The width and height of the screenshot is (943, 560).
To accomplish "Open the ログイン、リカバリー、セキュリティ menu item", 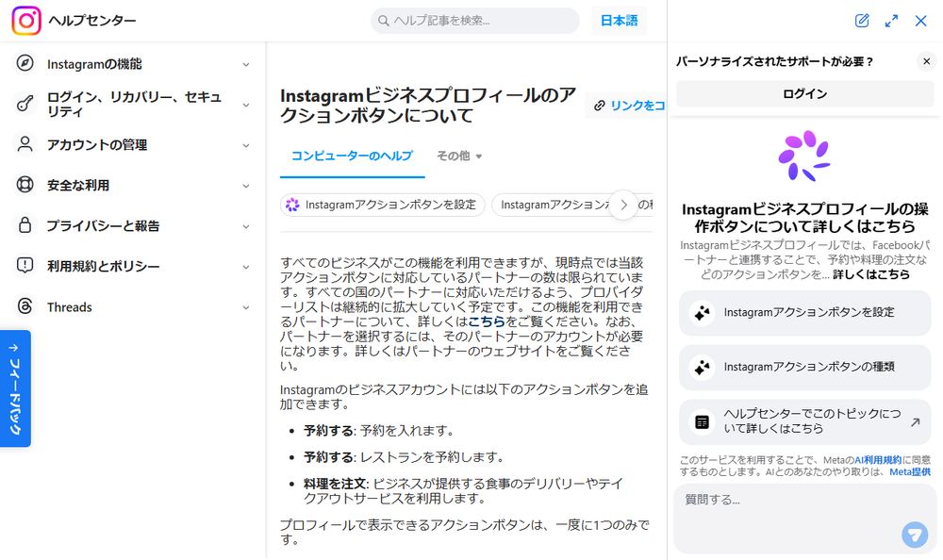I will pyautogui.click(x=132, y=104).
